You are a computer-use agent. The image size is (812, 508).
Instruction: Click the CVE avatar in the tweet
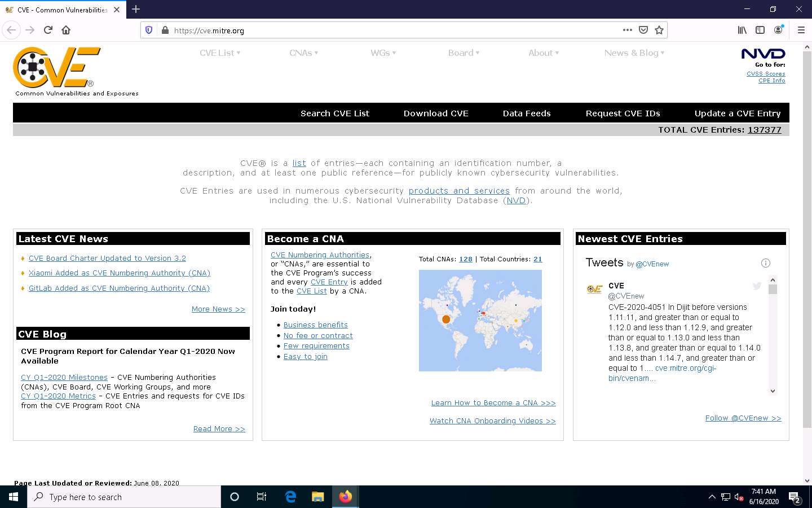595,289
